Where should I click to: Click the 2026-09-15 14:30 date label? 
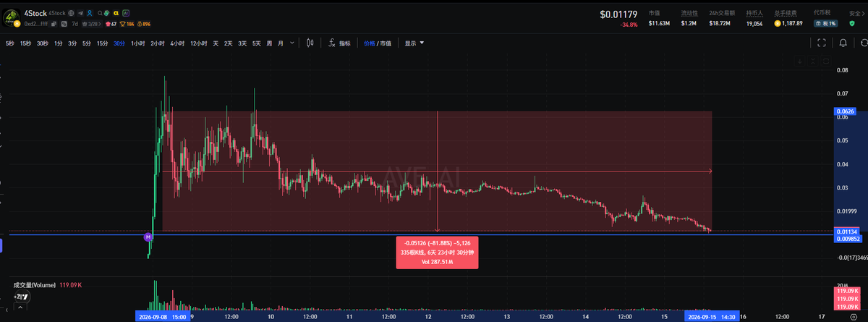coord(711,316)
